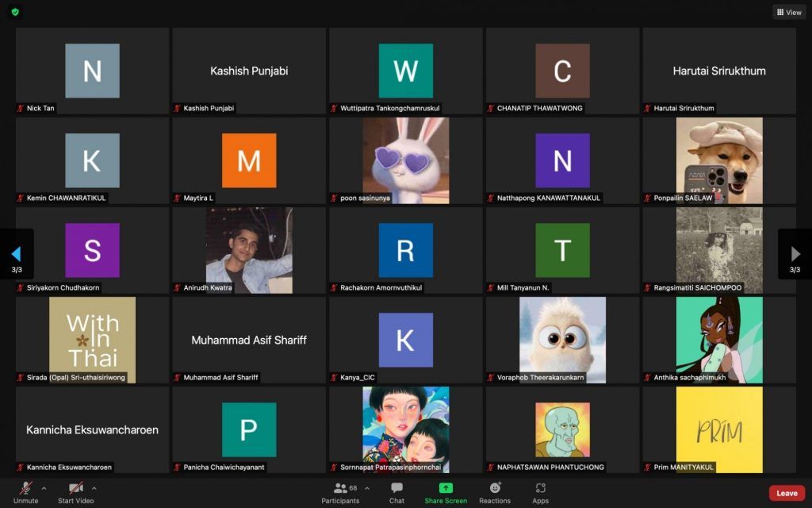Click the Nick Tan participant tile
Viewport: 812px width, 508px height.
92,71
